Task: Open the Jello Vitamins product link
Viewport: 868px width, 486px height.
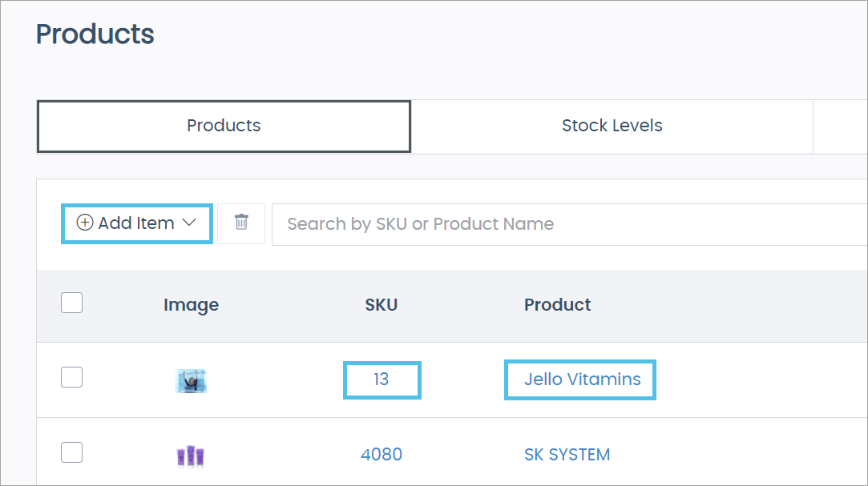Action: [582, 380]
